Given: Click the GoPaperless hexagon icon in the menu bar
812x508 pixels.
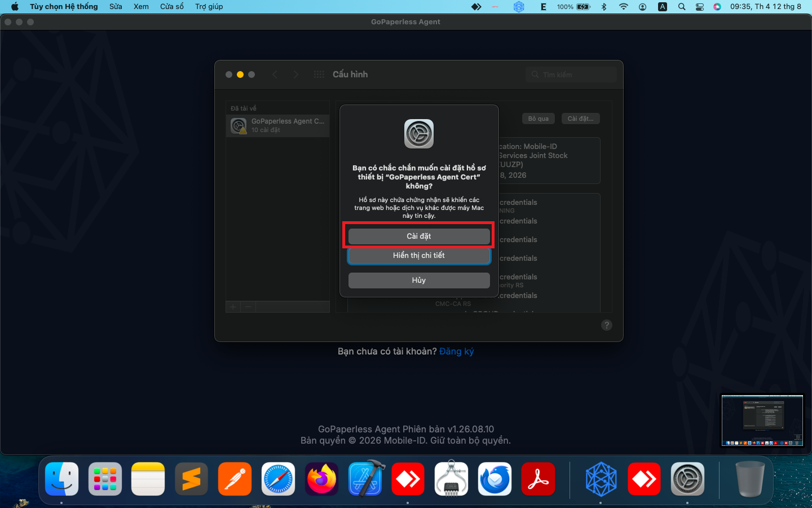Looking at the screenshot, I should [519, 7].
